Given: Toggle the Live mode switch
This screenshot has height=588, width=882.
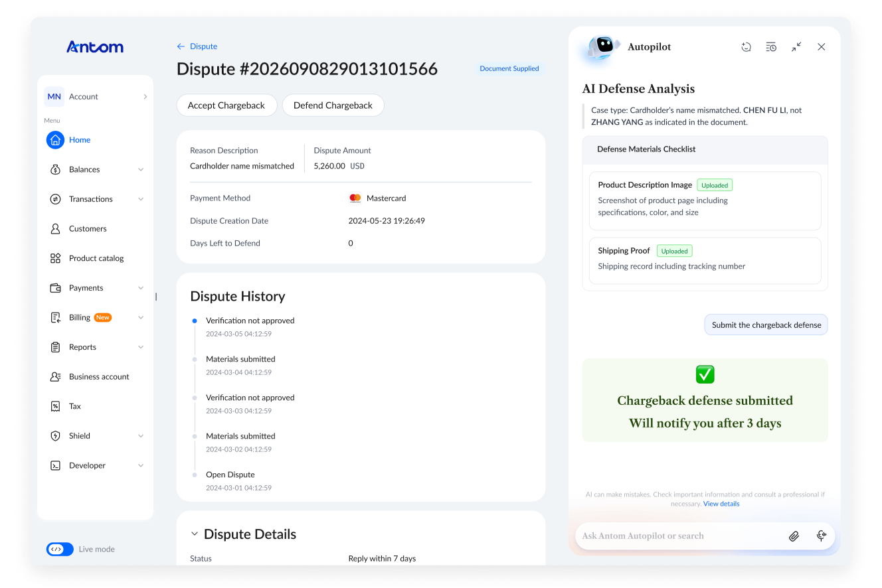Looking at the screenshot, I should click(x=60, y=549).
